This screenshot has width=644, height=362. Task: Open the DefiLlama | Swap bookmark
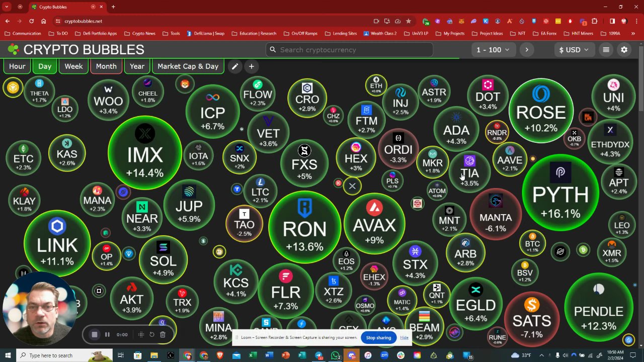tap(205, 34)
